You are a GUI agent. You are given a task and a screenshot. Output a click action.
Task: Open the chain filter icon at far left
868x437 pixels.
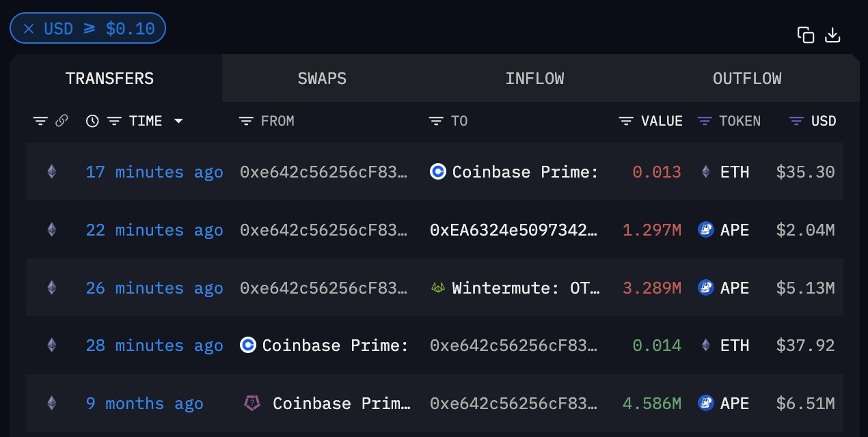(x=40, y=121)
